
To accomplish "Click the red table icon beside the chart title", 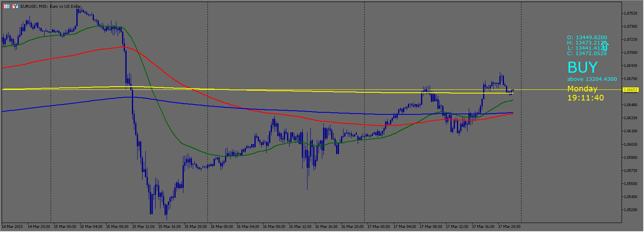I will (x=7, y=6).
